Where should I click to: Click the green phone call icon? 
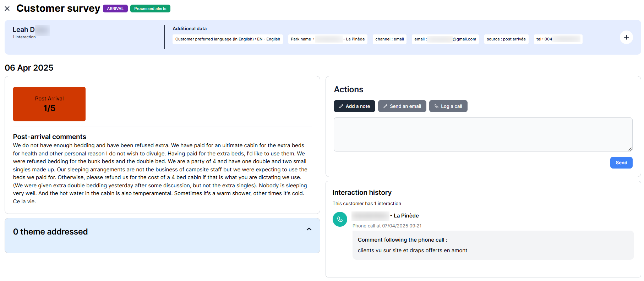pyautogui.click(x=340, y=219)
